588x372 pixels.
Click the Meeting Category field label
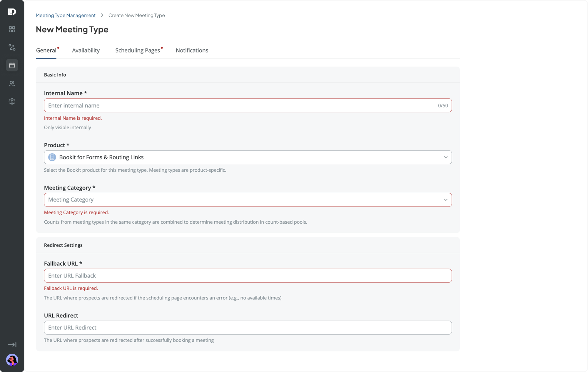click(x=70, y=188)
